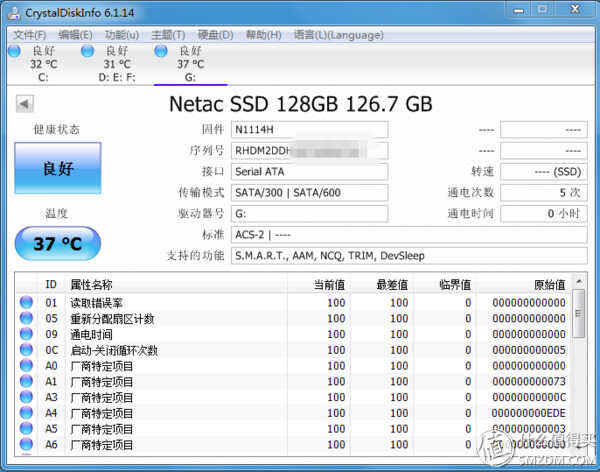Select the A1 row status orb
The width and height of the screenshot is (600, 472).
click(26, 381)
